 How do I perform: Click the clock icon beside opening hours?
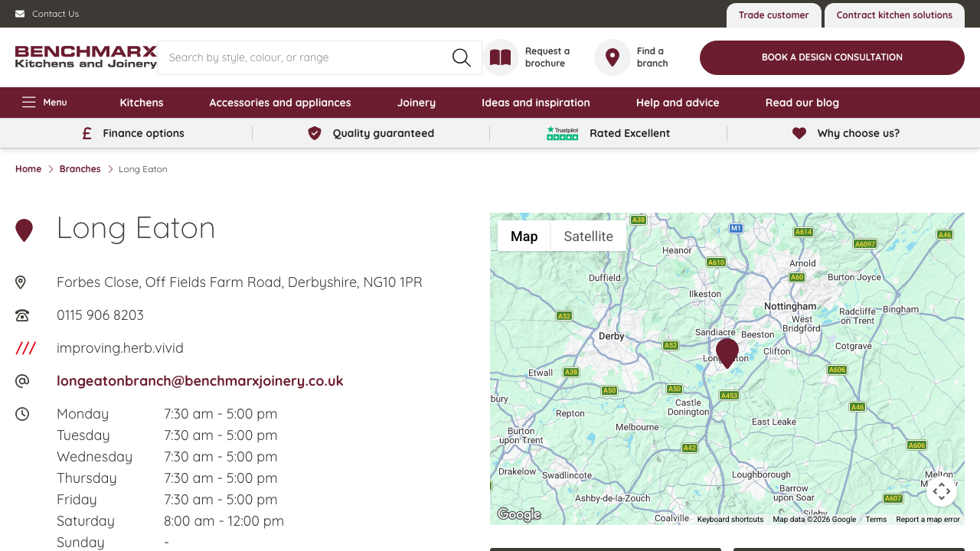click(x=22, y=414)
